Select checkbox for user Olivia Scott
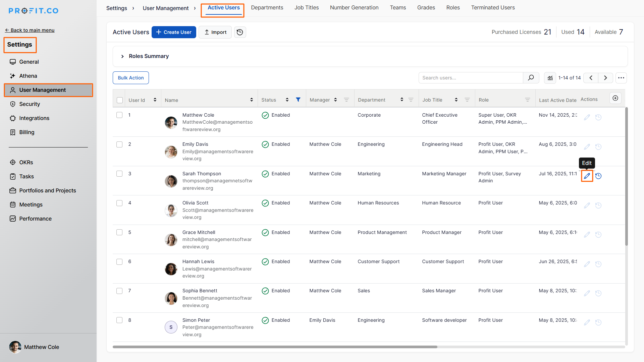The image size is (644, 362). point(119,203)
